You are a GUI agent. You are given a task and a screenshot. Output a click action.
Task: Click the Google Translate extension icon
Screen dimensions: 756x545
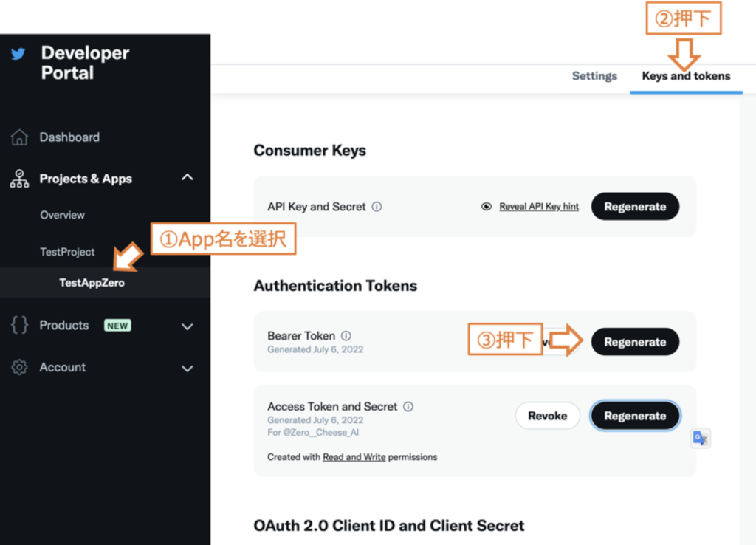(x=700, y=438)
